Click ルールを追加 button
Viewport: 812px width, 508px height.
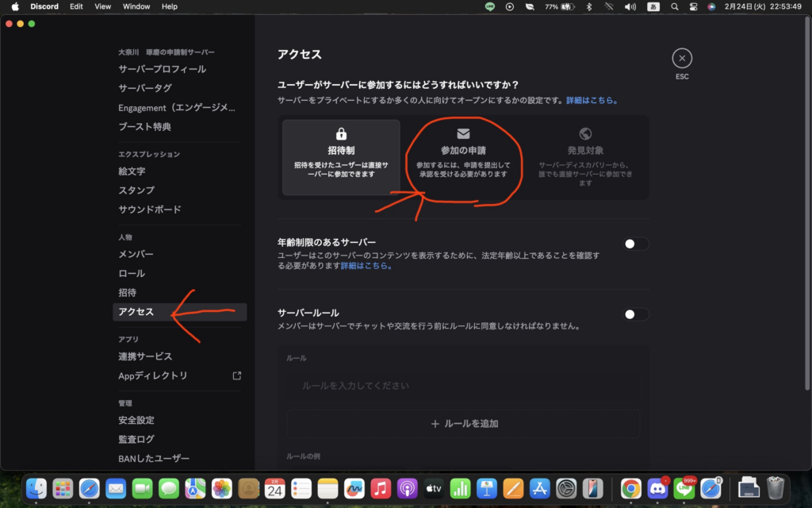[463, 424]
